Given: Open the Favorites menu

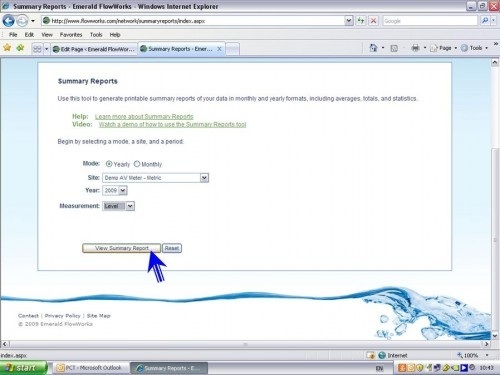Looking at the screenshot, I should (x=71, y=35).
